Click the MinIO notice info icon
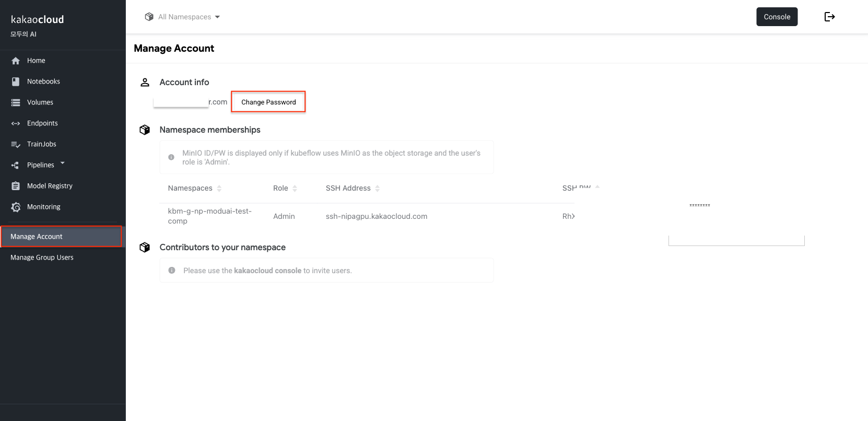This screenshot has height=421, width=868. 171,157
